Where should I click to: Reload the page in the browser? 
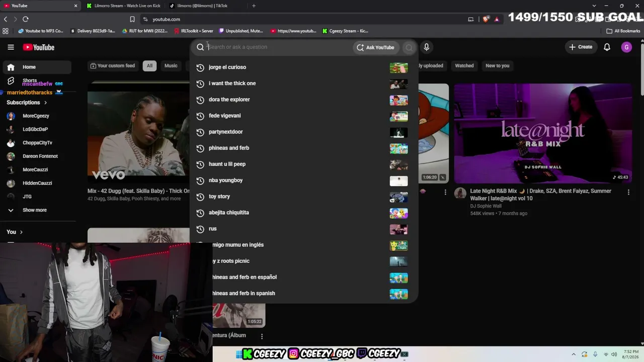pos(25,19)
